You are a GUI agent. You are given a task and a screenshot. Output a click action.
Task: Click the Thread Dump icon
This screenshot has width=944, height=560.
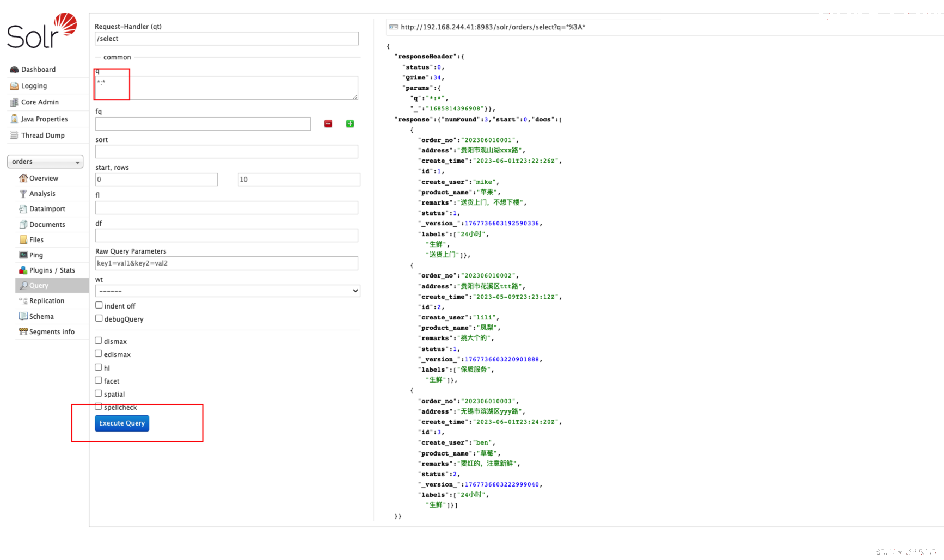point(14,135)
